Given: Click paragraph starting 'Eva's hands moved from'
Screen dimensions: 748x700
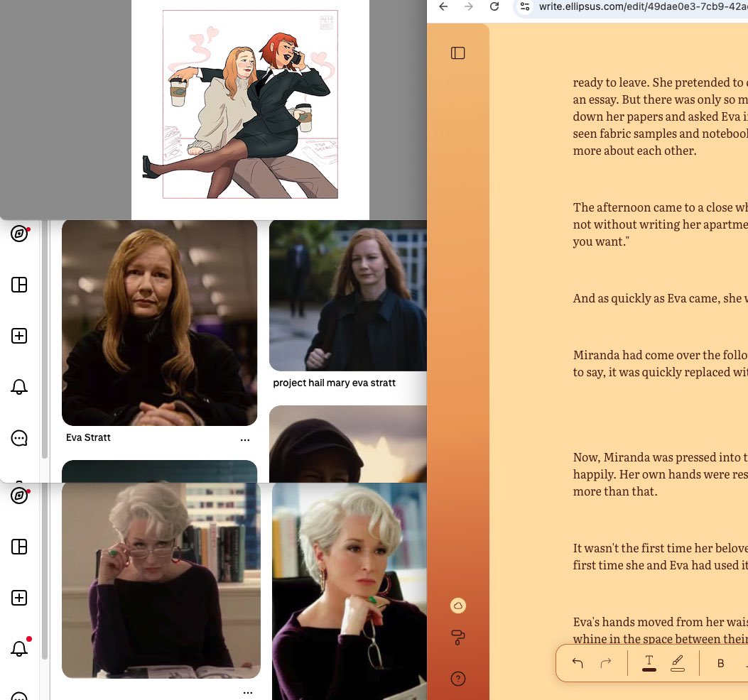Looking at the screenshot, I should 660,630.
